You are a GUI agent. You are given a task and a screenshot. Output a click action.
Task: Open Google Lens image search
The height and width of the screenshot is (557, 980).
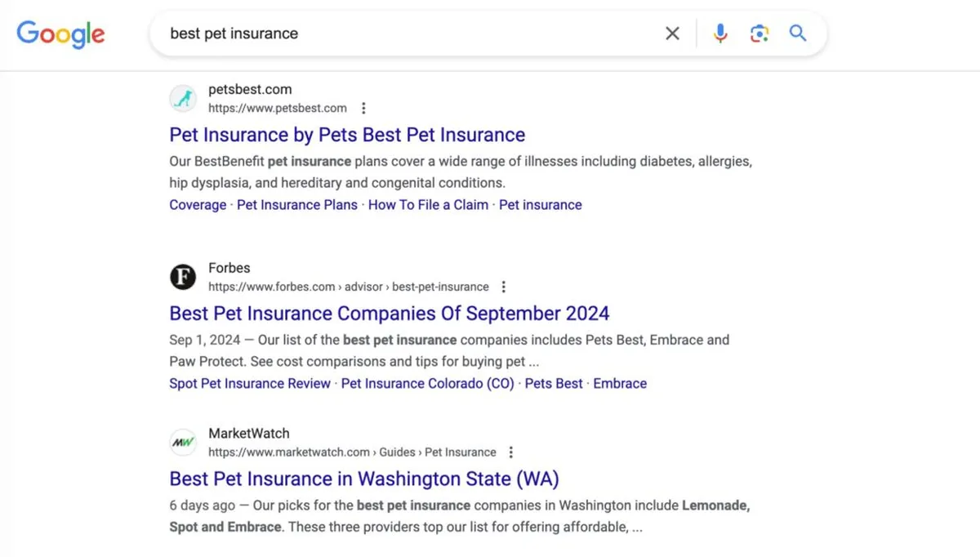click(759, 33)
